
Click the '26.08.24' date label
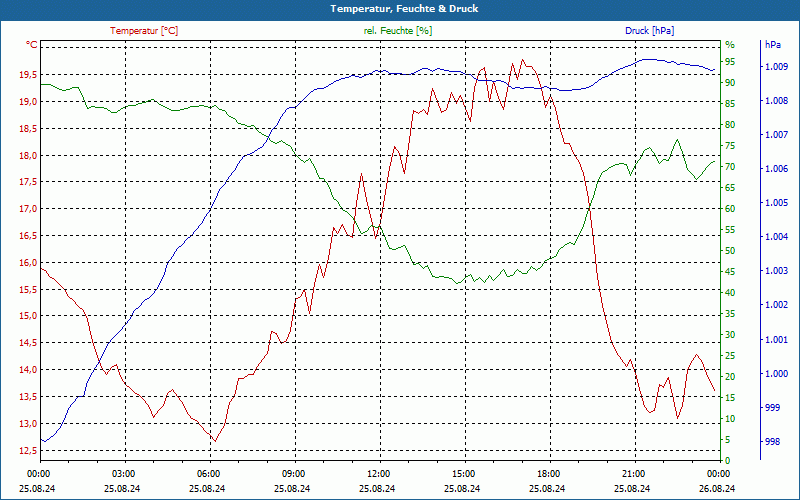click(x=718, y=488)
